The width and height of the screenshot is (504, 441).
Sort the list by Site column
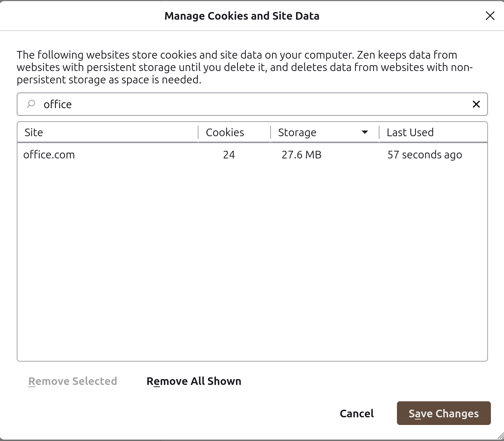point(107,132)
